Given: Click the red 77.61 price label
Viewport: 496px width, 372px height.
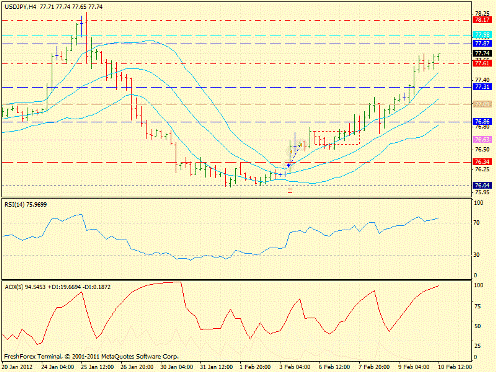Looking at the screenshot, I should coord(482,63).
